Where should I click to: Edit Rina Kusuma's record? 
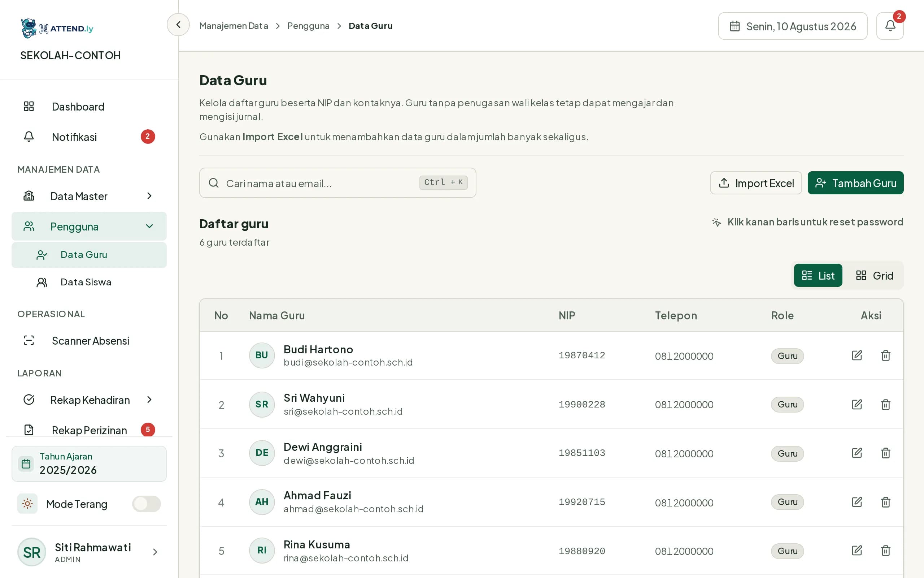(x=857, y=551)
